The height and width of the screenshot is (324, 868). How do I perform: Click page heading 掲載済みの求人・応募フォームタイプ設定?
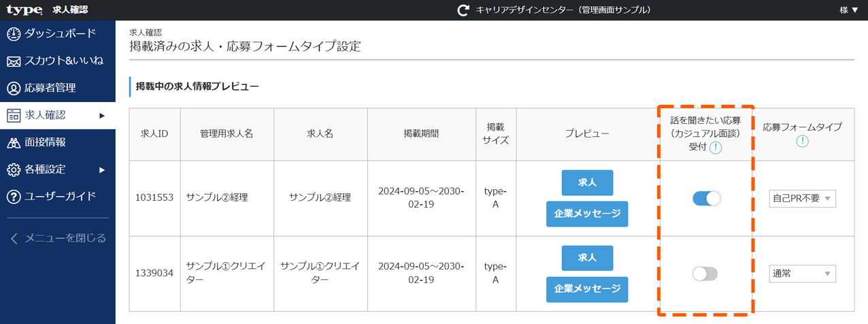point(245,47)
